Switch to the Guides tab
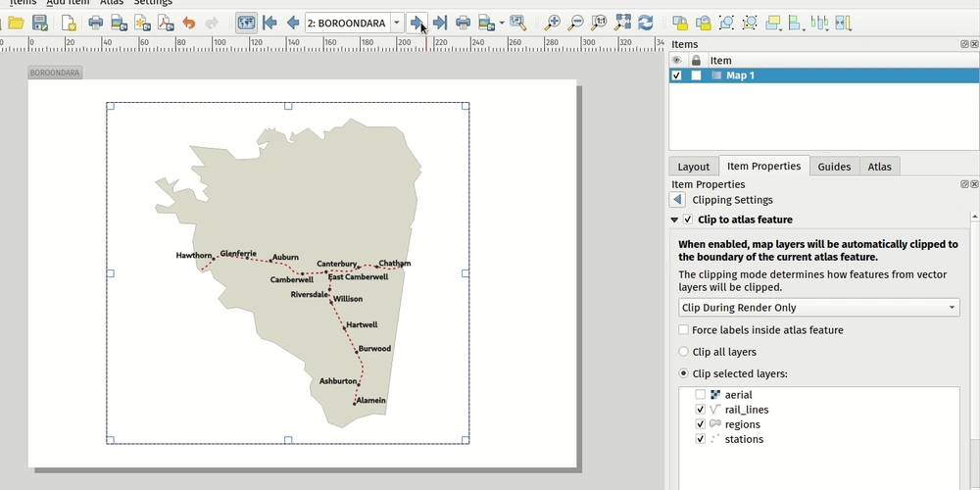The width and height of the screenshot is (980, 490). 834,167
